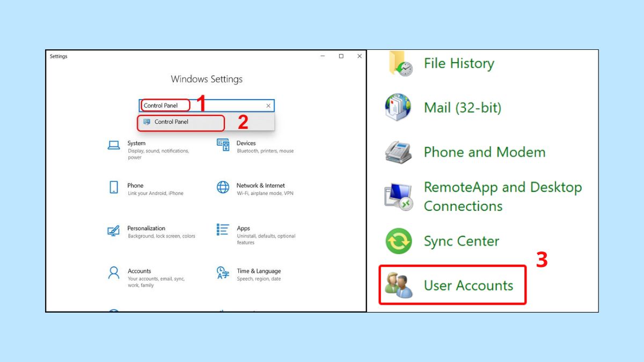The width and height of the screenshot is (644, 362).
Task: Open the Personalization icon
Action: (113, 231)
